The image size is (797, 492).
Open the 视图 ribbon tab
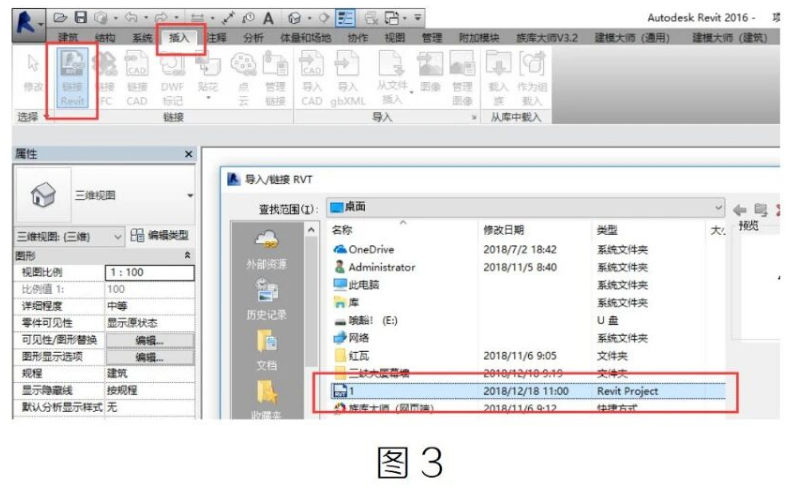point(395,38)
